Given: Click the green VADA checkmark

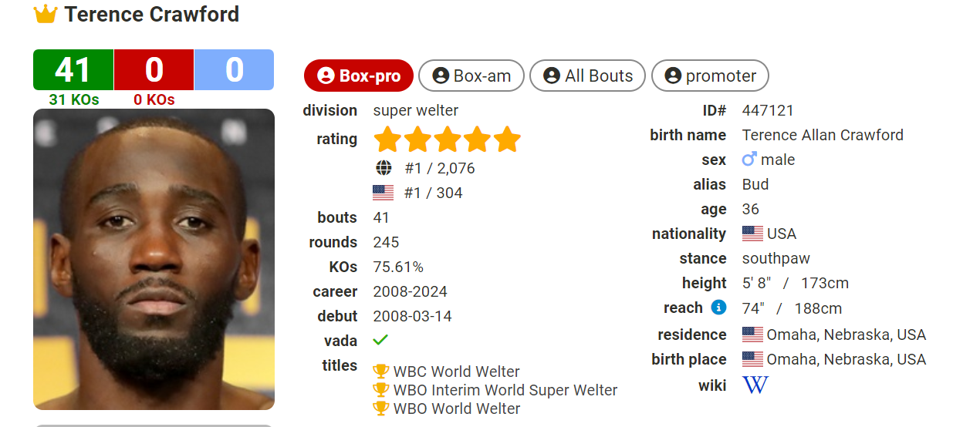Looking at the screenshot, I should pyautogui.click(x=380, y=340).
